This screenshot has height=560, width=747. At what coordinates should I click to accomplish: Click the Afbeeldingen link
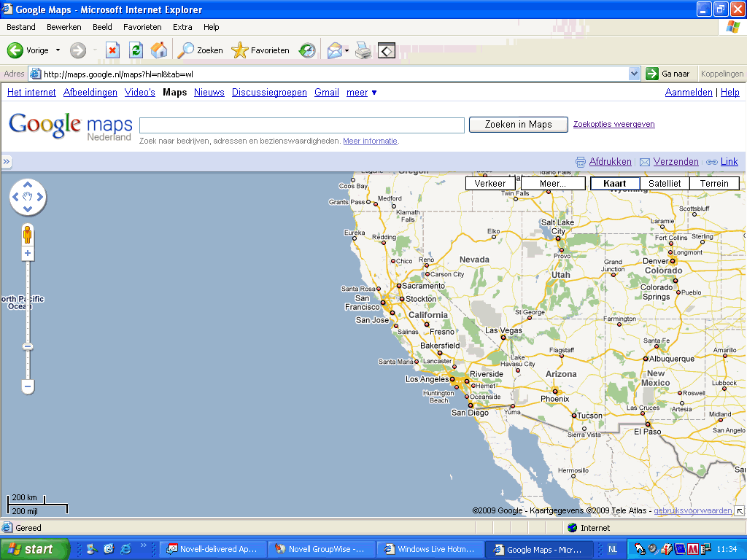[x=90, y=93]
